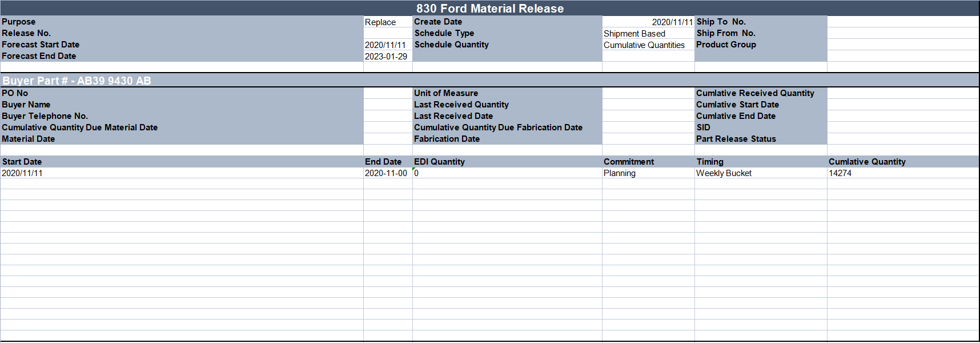Select the 'Create Date' label
This screenshot has height=343, width=980.
(x=507, y=22)
